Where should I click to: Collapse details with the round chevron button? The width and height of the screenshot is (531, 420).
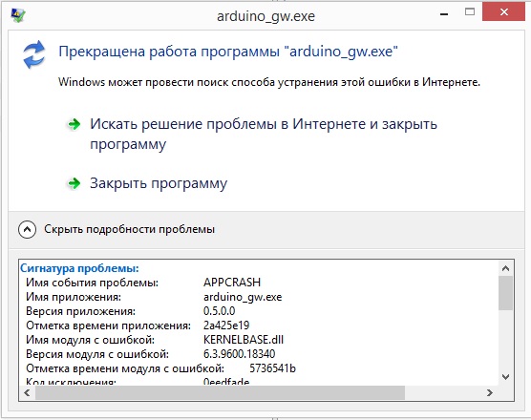tap(27, 229)
